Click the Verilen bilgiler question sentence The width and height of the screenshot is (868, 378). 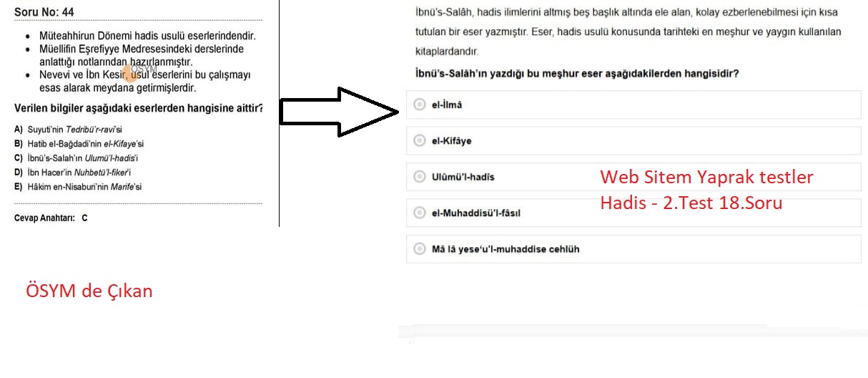[139, 108]
